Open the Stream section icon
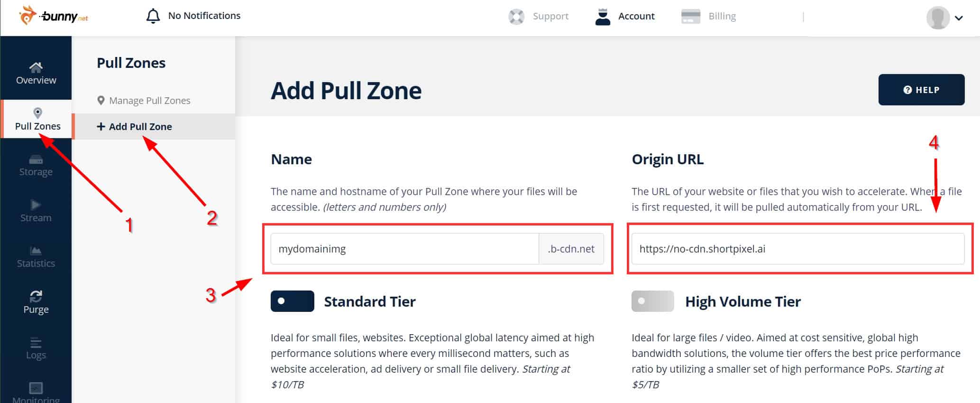The width and height of the screenshot is (980, 403). (x=36, y=205)
